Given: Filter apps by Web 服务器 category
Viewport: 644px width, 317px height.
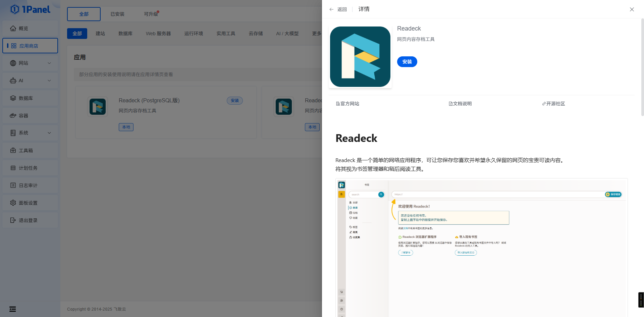Looking at the screenshot, I should (x=158, y=34).
